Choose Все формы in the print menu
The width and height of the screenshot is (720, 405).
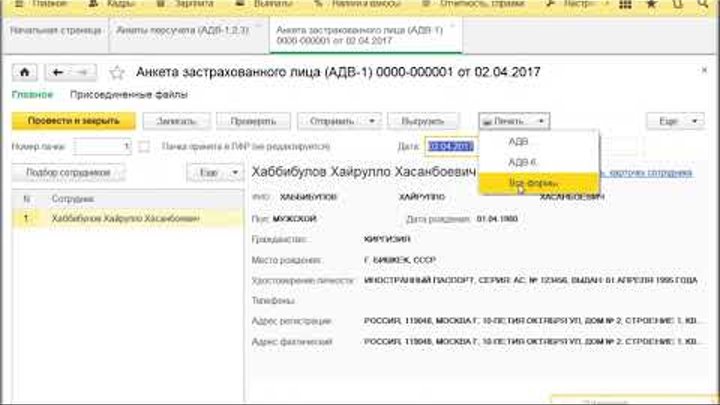point(539,183)
